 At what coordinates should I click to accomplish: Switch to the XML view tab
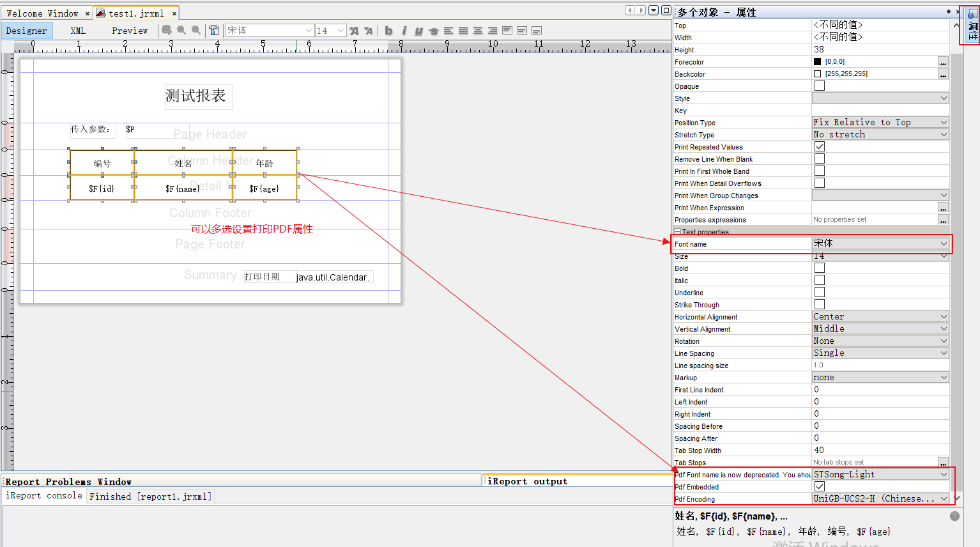(x=78, y=31)
